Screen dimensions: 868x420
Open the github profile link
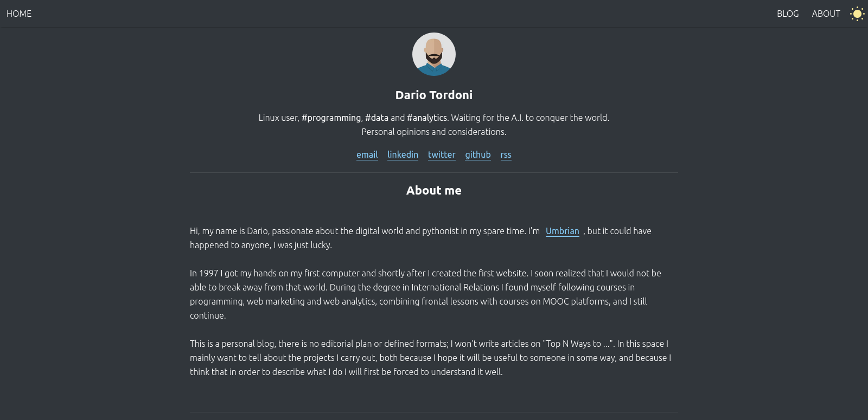tap(478, 154)
